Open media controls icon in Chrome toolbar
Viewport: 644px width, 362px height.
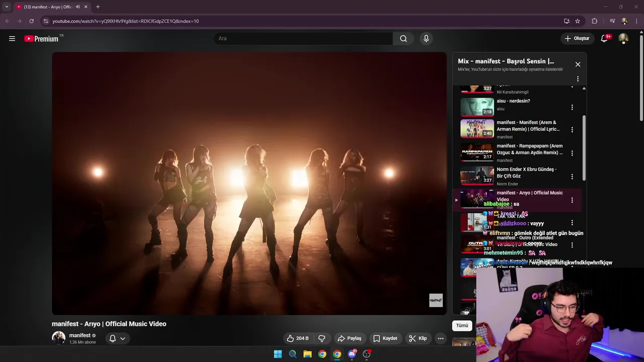click(612, 21)
